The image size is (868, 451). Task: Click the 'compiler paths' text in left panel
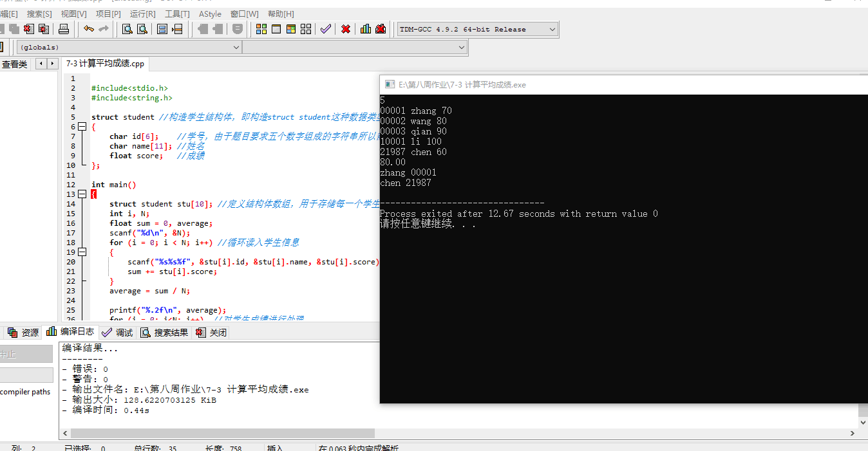click(25, 392)
